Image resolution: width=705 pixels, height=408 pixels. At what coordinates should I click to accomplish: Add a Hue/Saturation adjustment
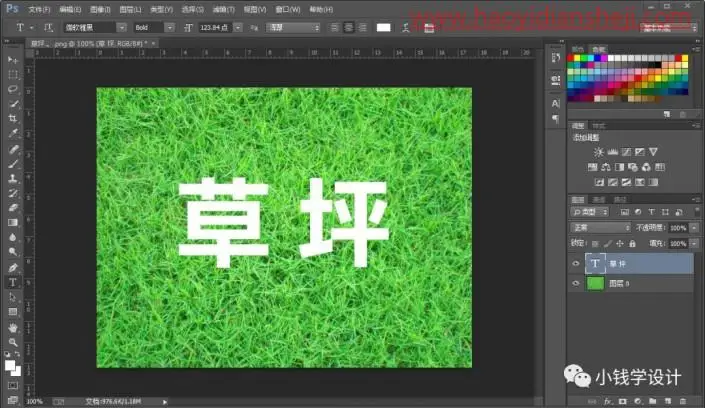tap(593, 167)
